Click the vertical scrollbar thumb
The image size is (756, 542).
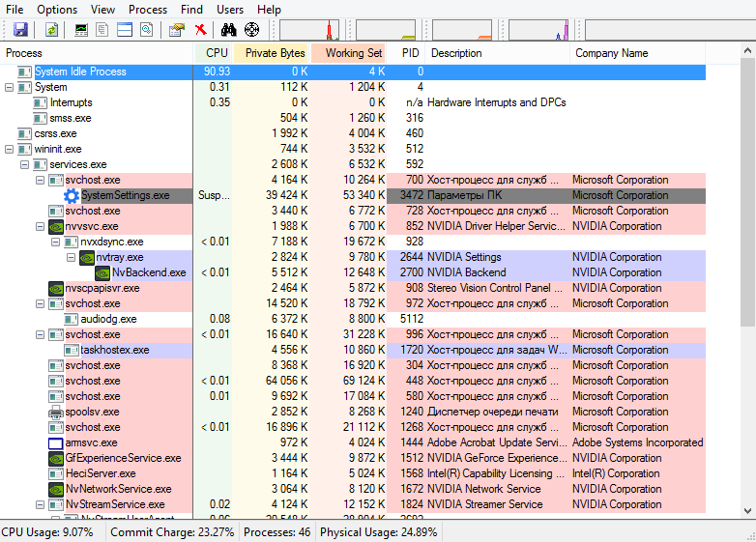(748, 191)
